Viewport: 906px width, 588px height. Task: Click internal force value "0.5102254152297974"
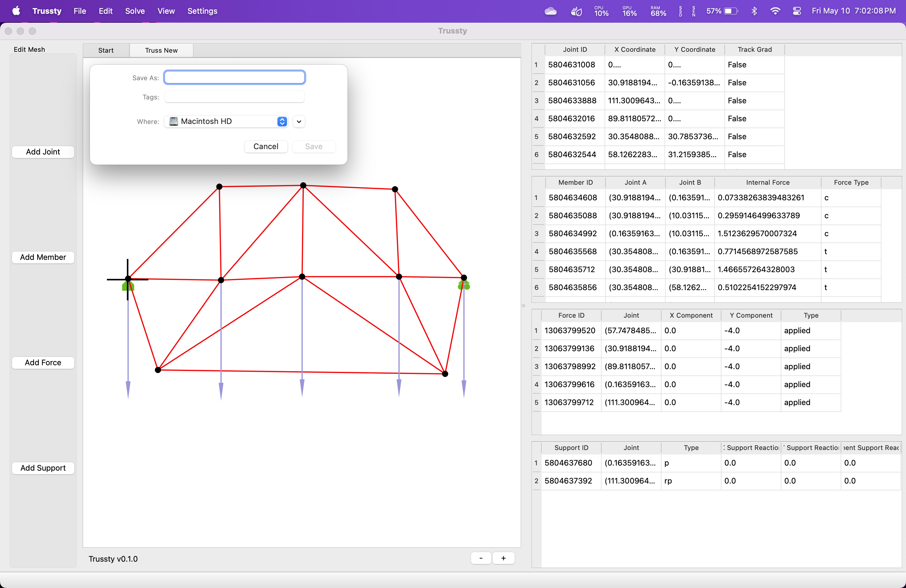coord(768,287)
